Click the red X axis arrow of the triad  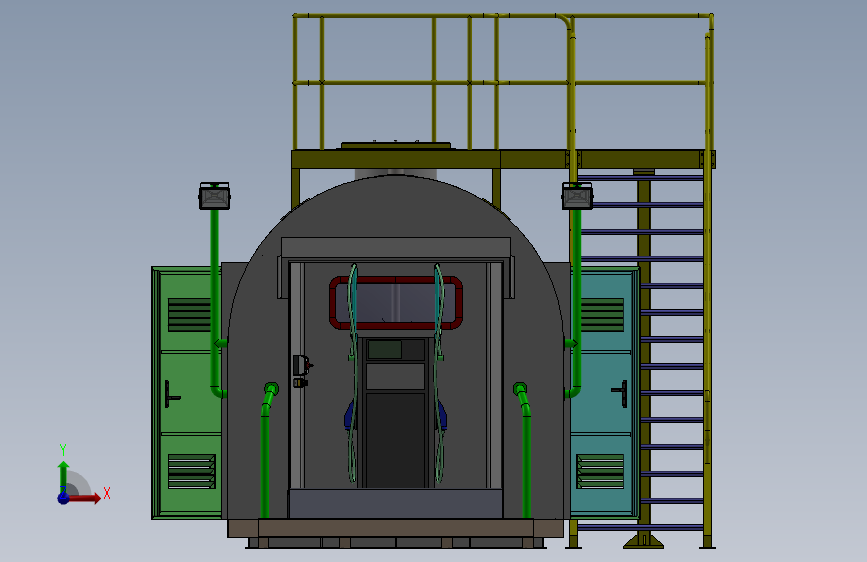[86, 498]
